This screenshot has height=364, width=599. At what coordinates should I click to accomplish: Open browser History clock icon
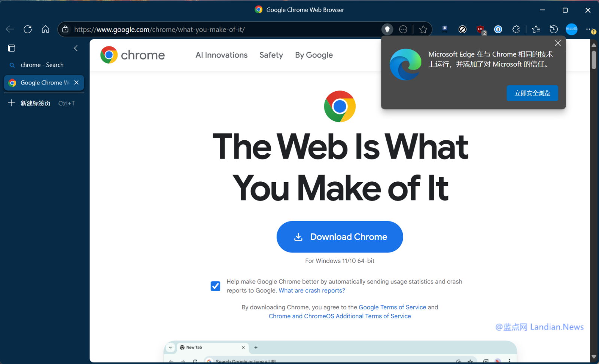pyautogui.click(x=553, y=29)
